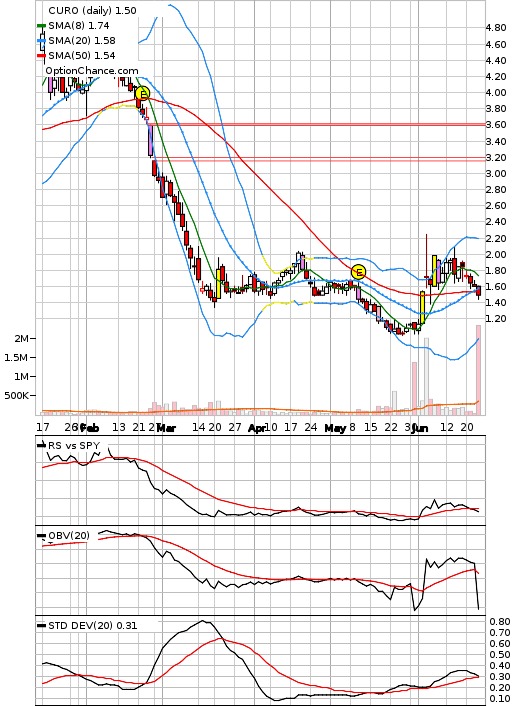Click the 2M volume axis label
Screen dimensions: 526x706
[x=21, y=338]
